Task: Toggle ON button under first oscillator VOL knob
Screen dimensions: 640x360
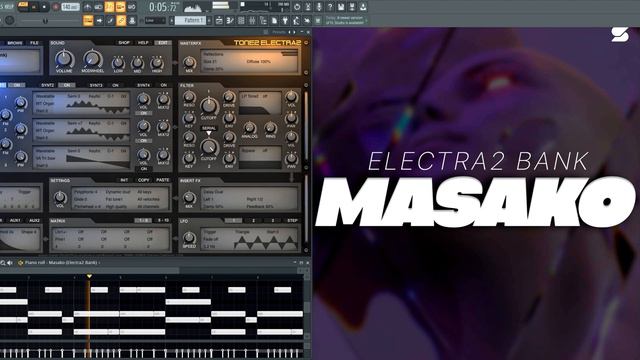Action: pos(144,113)
